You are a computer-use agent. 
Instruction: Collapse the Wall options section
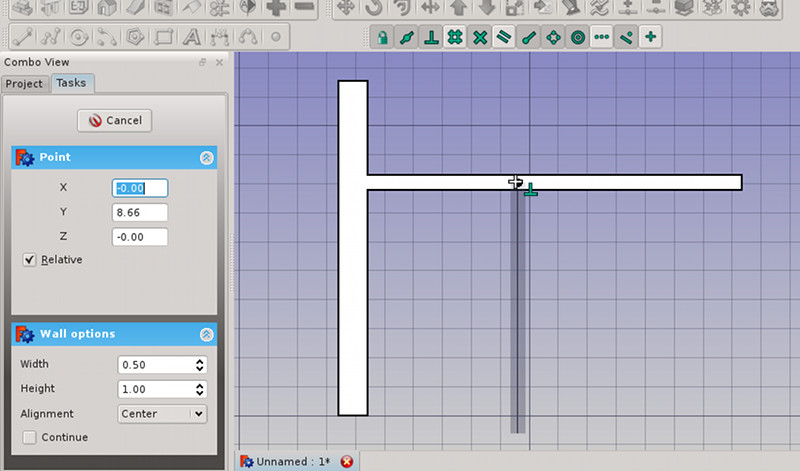coord(206,334)
